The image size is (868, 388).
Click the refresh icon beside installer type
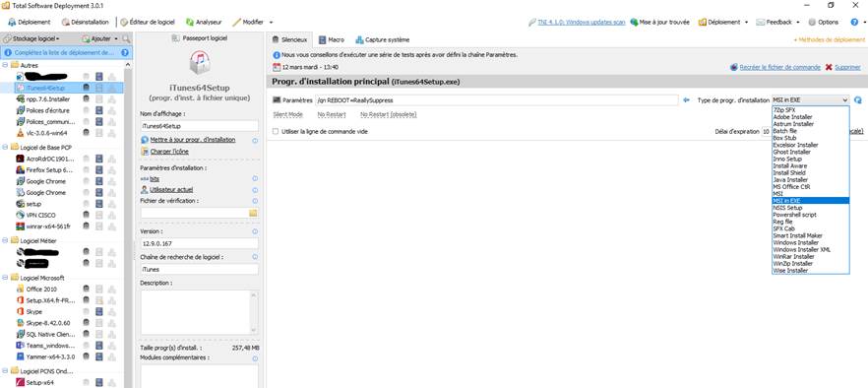pyautogui.click(x=858, y=100)
